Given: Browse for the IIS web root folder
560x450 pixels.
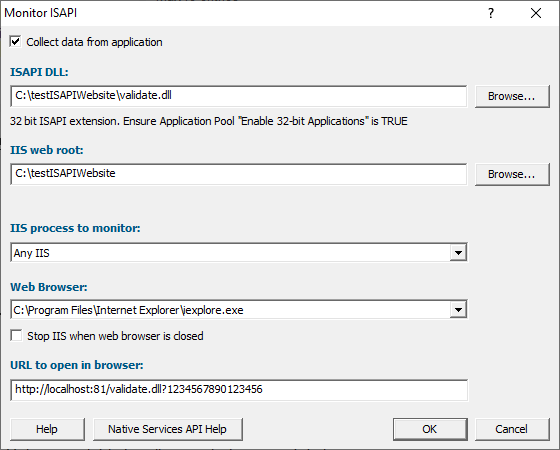Looking at the screenshot, I should click(x=512, y=174).
